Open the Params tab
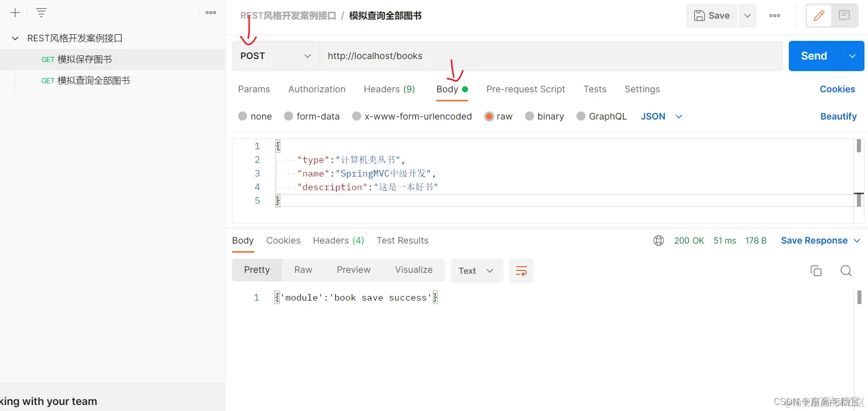868x411 pixels. (254, 89)
